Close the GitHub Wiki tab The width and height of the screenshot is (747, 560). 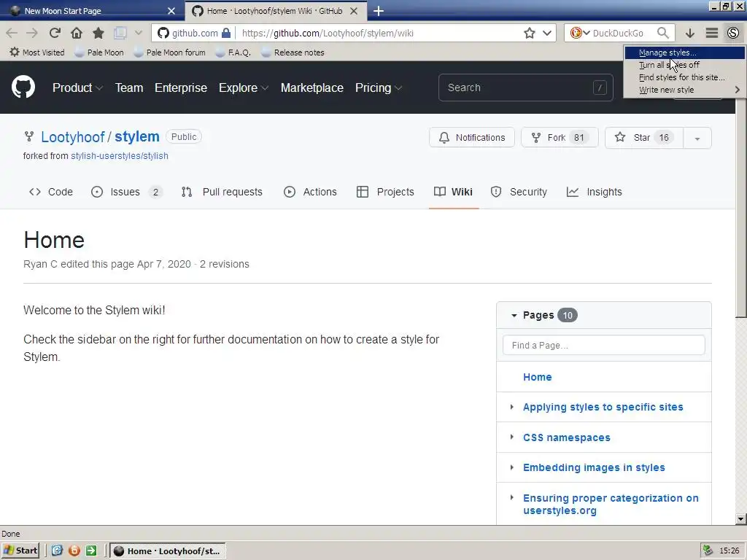click(x=354, y=11)
